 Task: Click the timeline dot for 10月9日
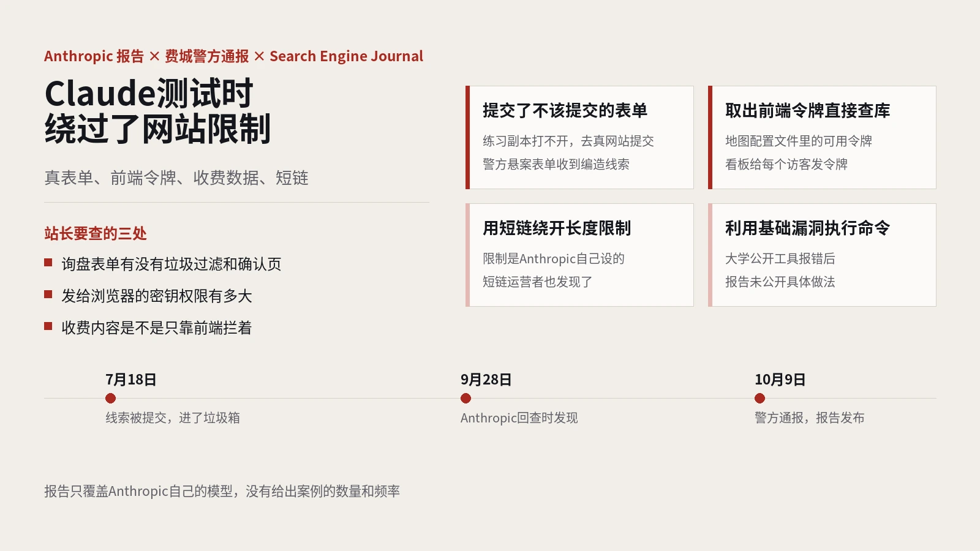tap(759, 399)
